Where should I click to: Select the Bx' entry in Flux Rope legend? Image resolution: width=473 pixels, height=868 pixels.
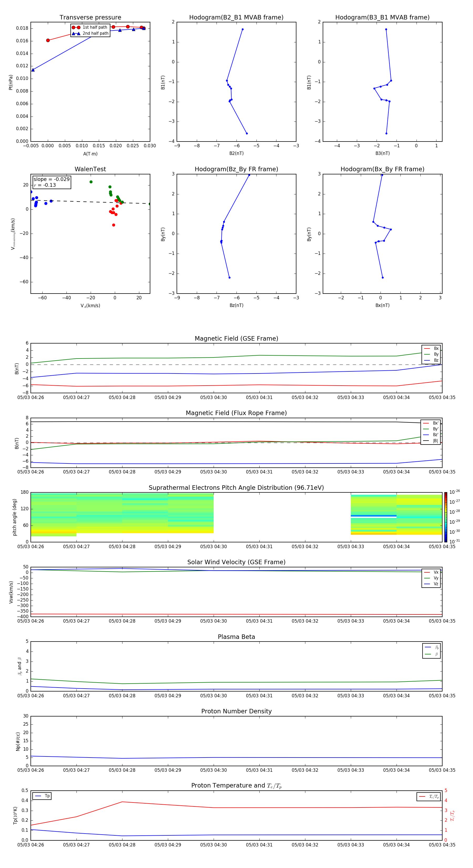431,423
